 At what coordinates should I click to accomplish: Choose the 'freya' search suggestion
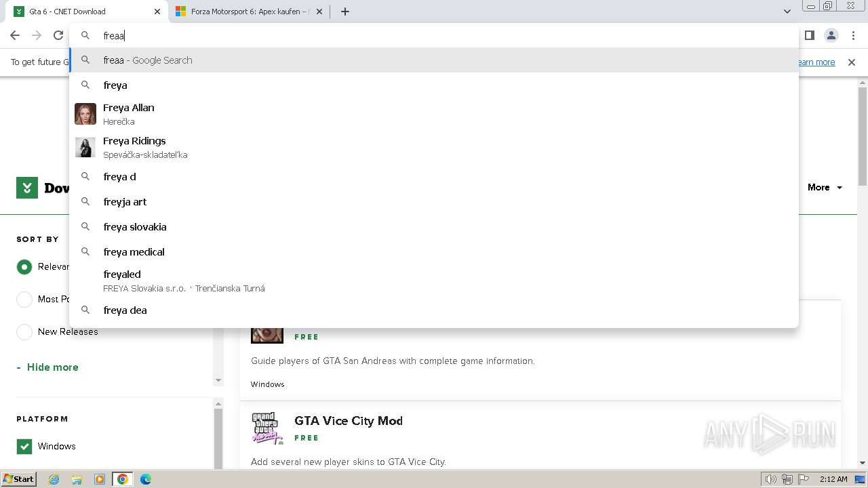(x=434, y=85)
